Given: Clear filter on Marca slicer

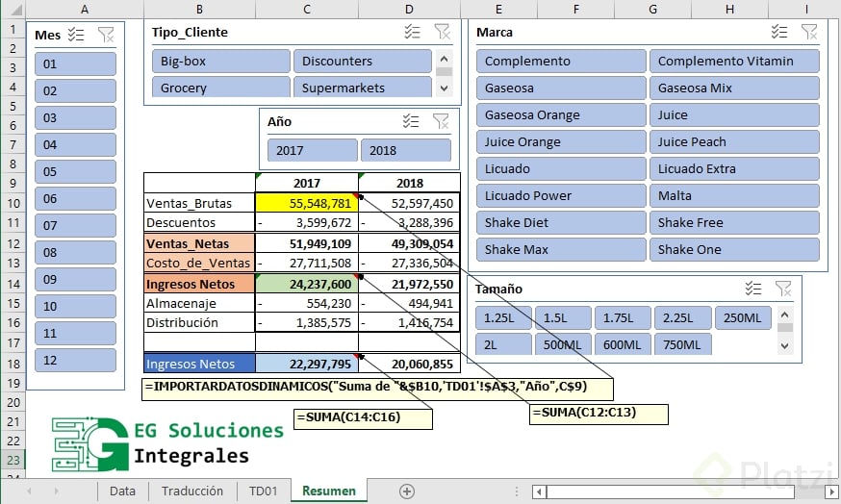Looking at the screenshot, I should tap(809, 32).
